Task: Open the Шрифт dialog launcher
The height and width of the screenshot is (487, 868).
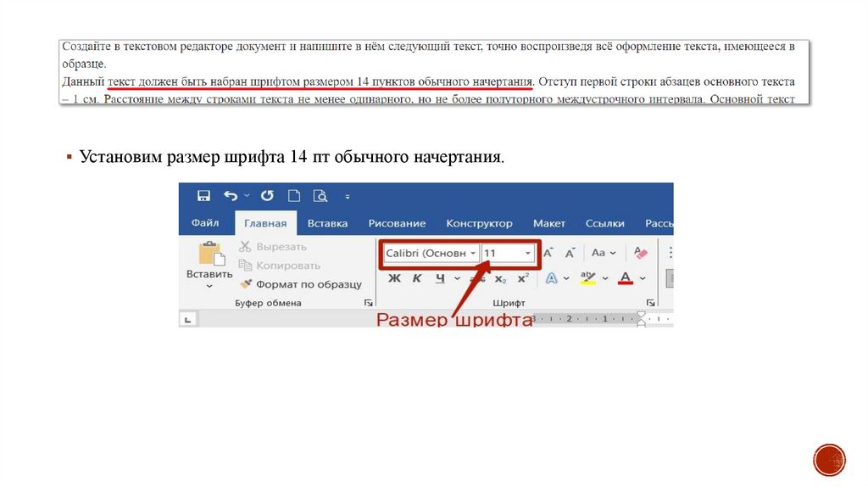Action: (650, 303)
